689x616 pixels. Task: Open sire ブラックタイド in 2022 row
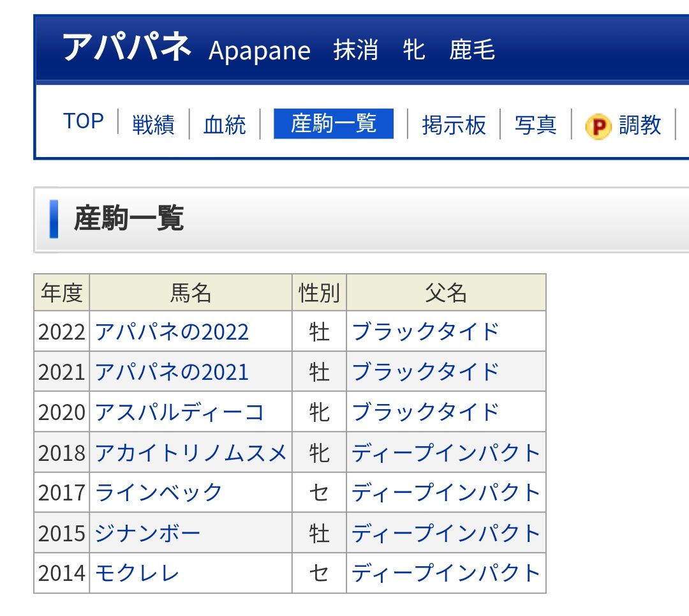[x=426, y=331]
